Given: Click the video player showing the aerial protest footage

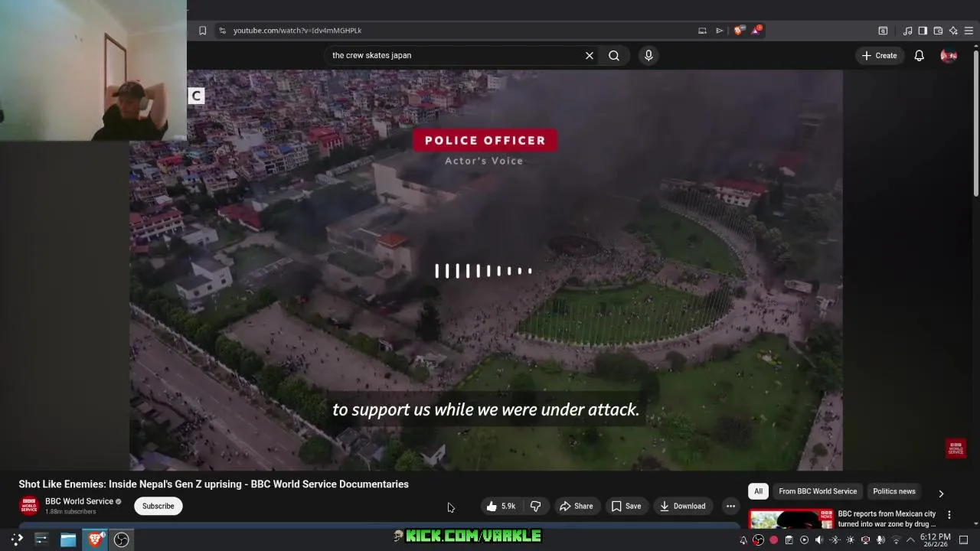Looking at the screenshot, I should (485, 270).
